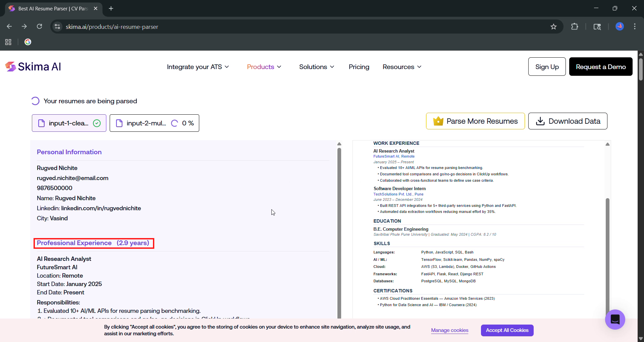Accept All Cookies
644x342 pixels.
(507, 330)
